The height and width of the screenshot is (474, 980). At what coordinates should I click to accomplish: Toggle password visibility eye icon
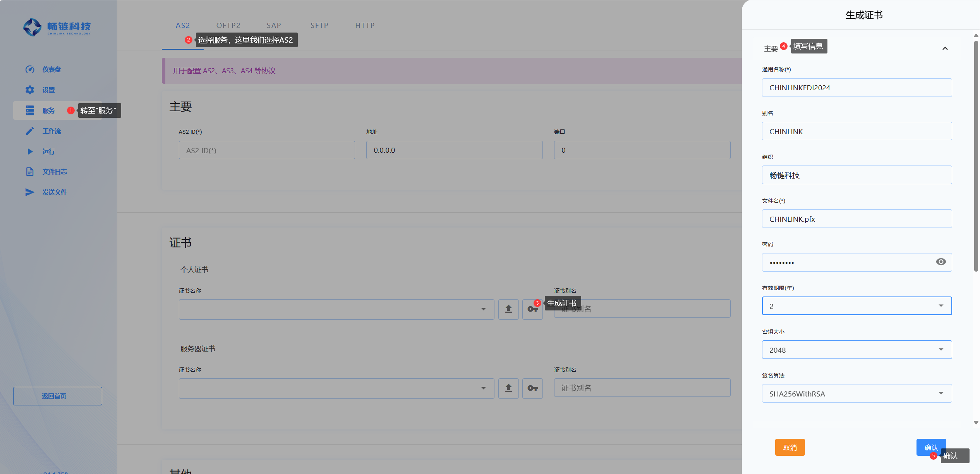tap(941, 262)
